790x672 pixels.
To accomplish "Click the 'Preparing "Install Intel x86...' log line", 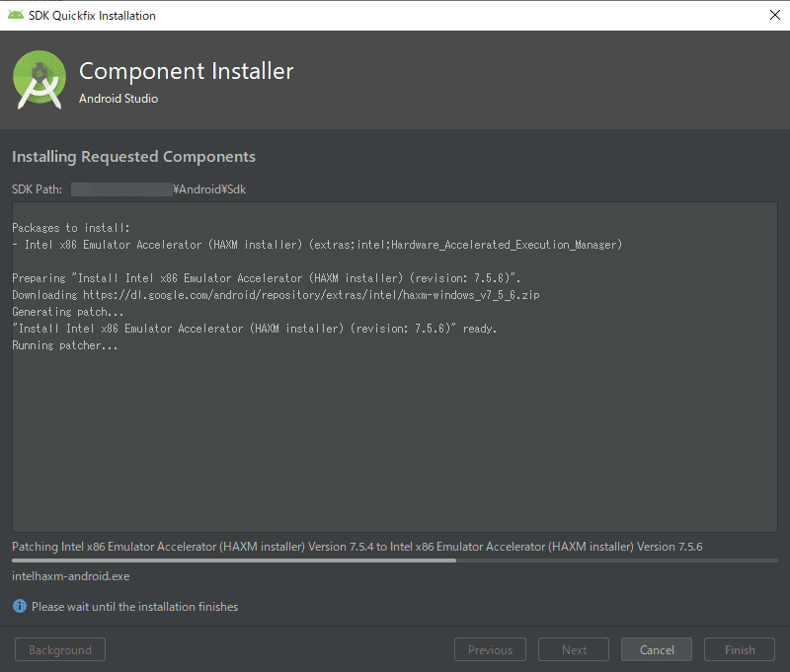I will point(267,278).
